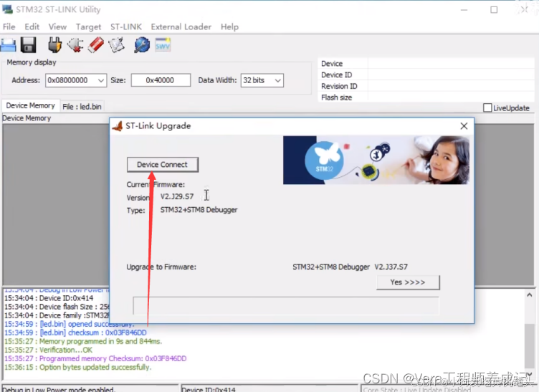The height and width of the screenshot is (392, 539).
Task: Click the STM32 banner image in dialog
Action: click(376, 160)
